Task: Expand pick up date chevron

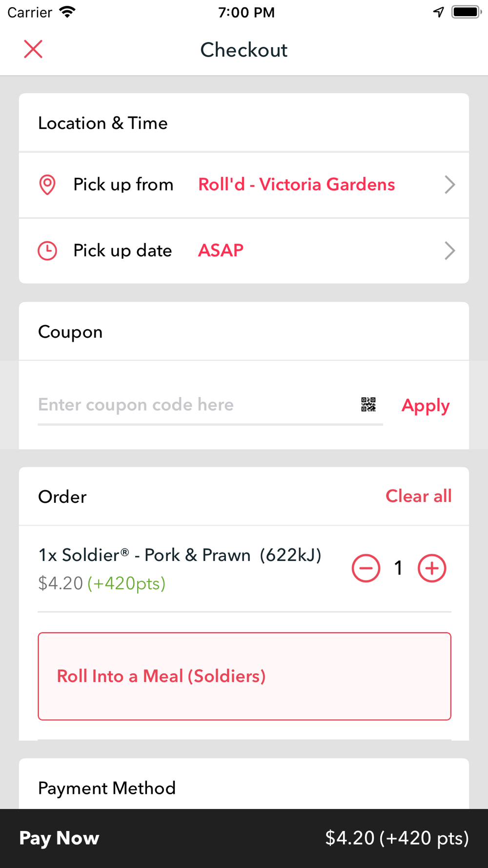Action: (x=450, y=250)
